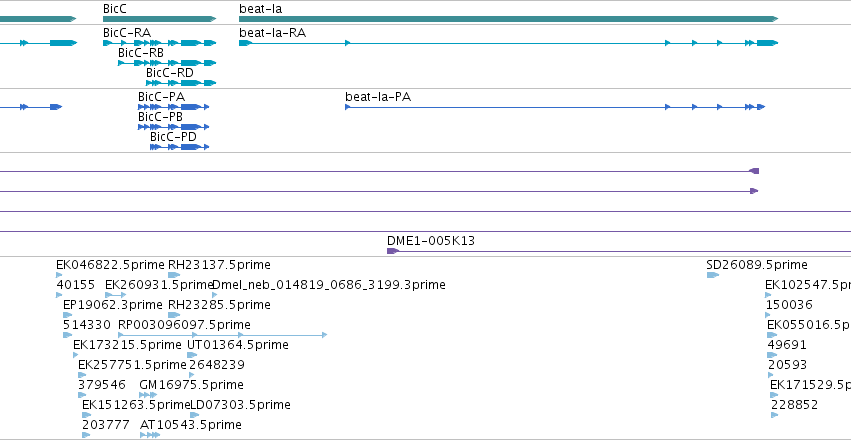Click the GM16975.5prime feature glyph
The image size is (851, 440).
tap(148, 395)
